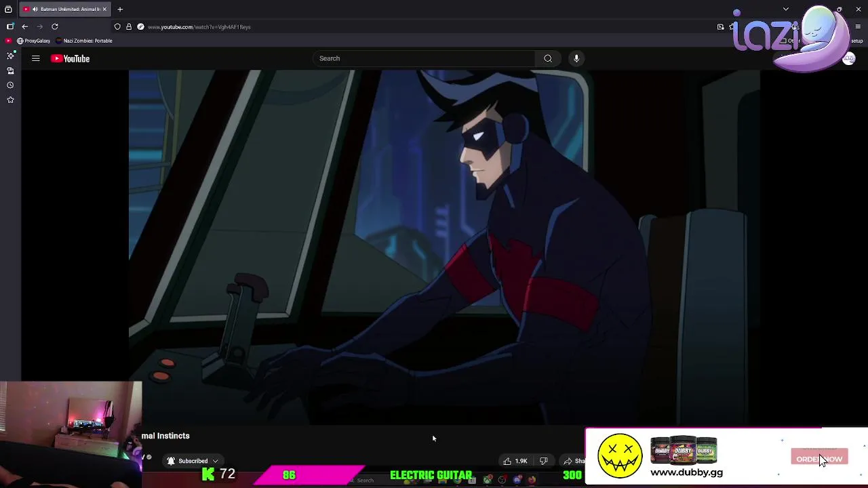The height and width of the screenshot is (488, 868).
Task: Start voice search with the microphone icon
Action: click(x=576, y=58)
